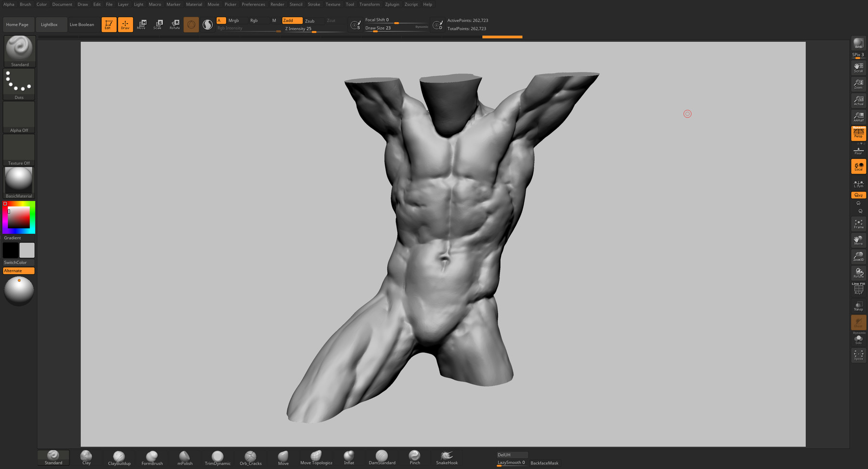Image resolution: width=868 pixels, height=469 pixels.
Task: Click the Scale tool icon
Action: click(x=158, y=25)
